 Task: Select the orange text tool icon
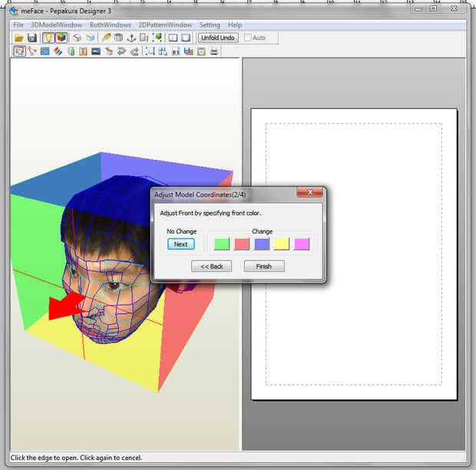(83, 51)
